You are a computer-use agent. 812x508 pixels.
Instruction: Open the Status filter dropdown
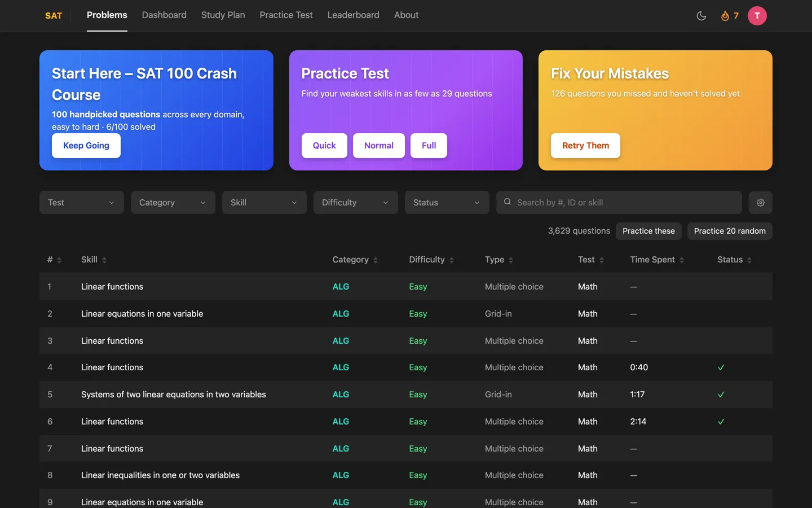447,203
